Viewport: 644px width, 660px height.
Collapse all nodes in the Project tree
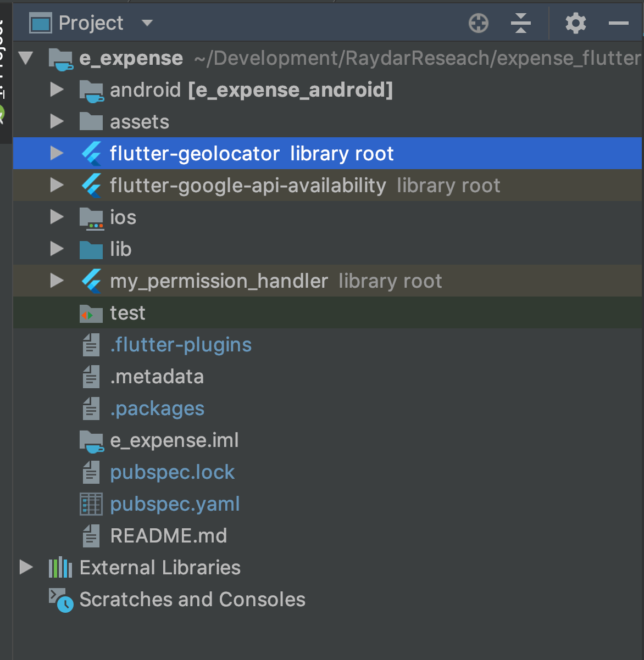click(520, 23)
